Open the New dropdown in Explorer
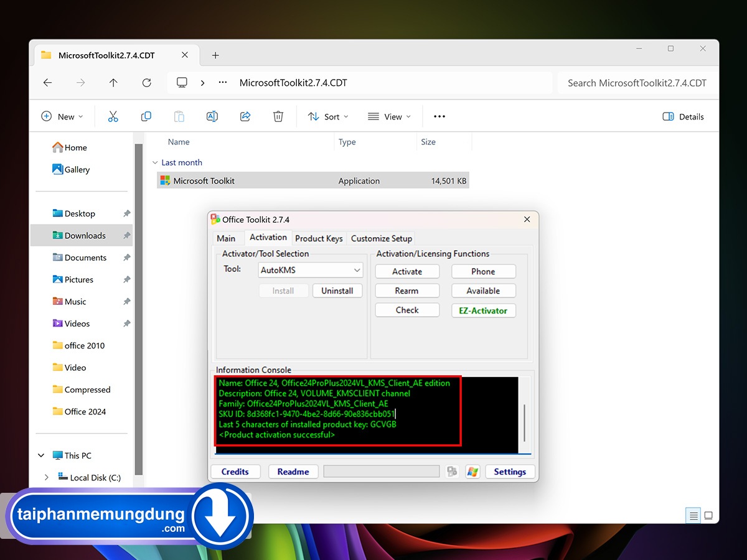Screen dimensions: 747x560 [62, 116]
